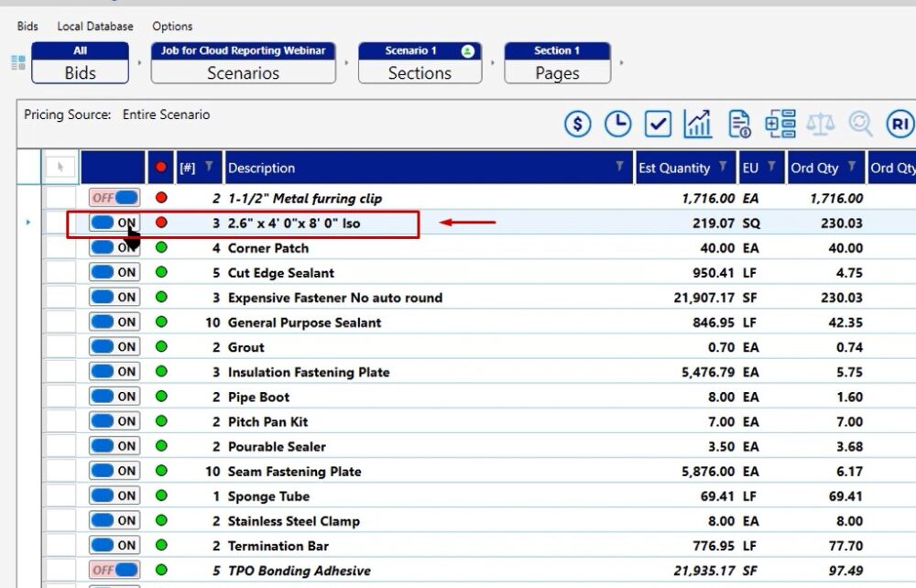
Task: Click the circular RI icon
Action: tap(900, 124)
